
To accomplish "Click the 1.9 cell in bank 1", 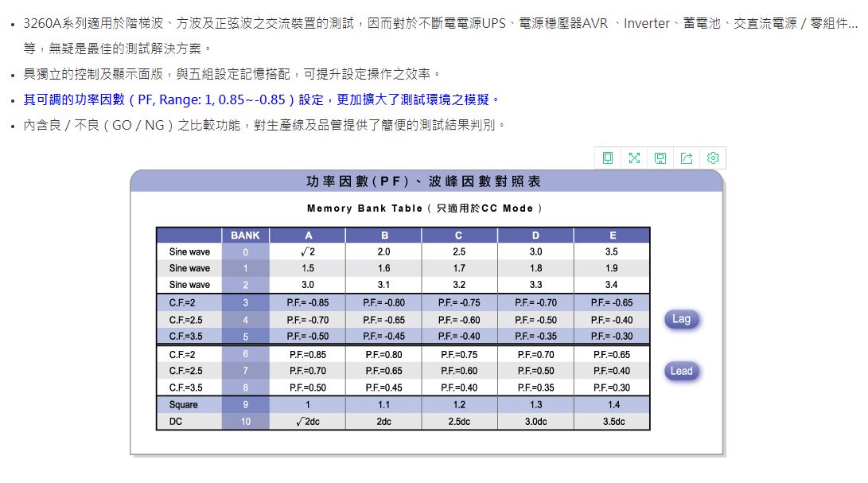I will tap(611, 268).
